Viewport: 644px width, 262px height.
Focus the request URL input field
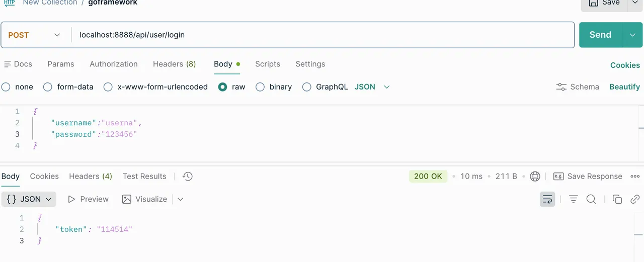(323, 35)
